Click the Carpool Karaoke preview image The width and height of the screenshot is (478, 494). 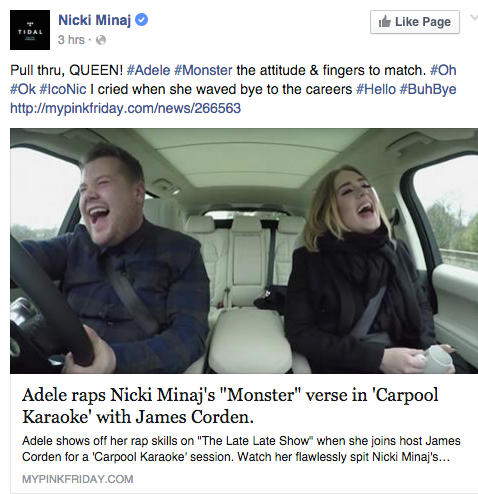244,251
